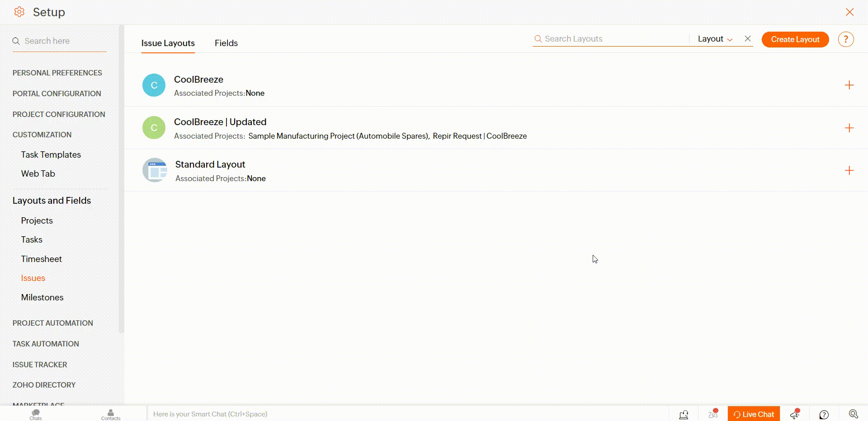
Task: Open Chats in the bottom bar
Action: pyautogui.click(x=36, y=414)
